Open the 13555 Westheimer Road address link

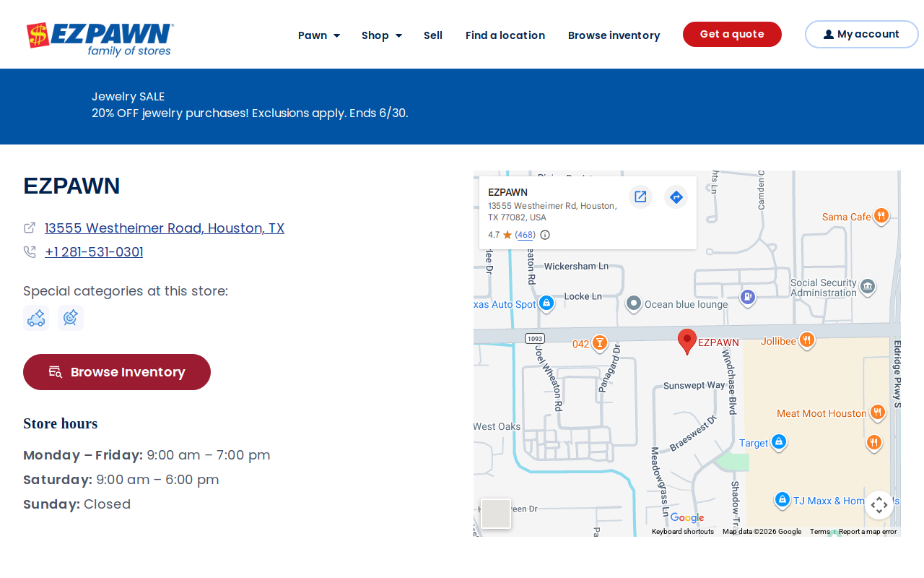tap(165, 228)
